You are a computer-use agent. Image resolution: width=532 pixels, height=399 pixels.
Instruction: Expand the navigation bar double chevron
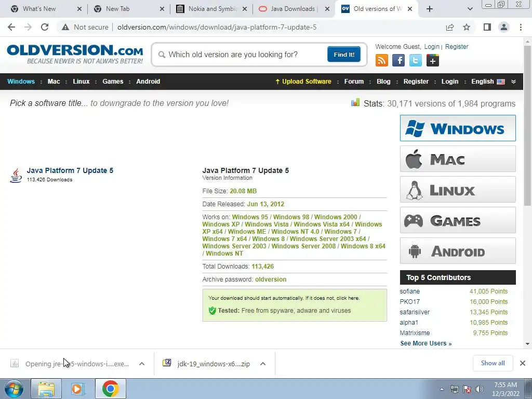coord(513,82)
